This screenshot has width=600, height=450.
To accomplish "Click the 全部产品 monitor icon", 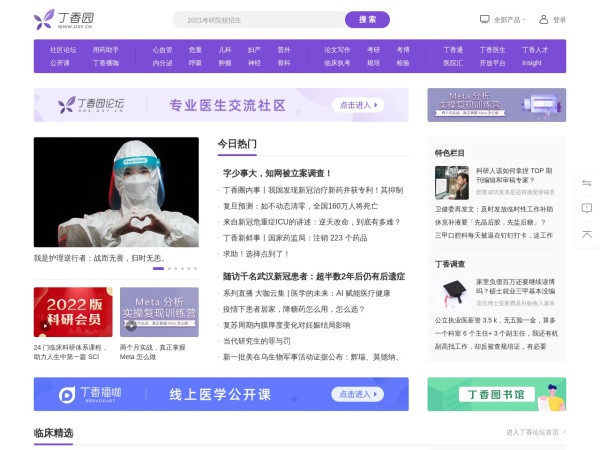I will point(484,19).
